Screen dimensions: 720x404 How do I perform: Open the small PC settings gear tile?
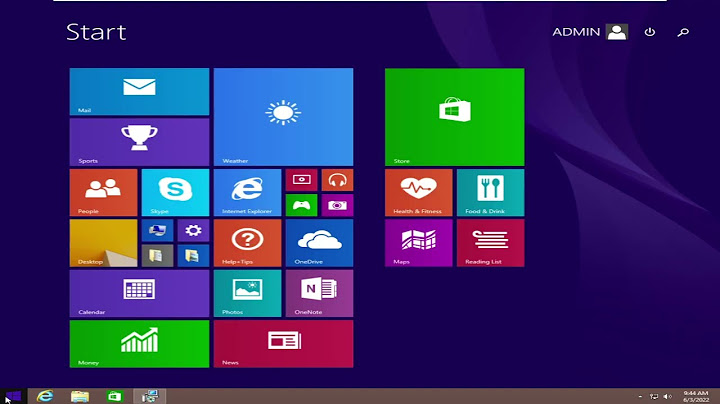click(193, 230)
